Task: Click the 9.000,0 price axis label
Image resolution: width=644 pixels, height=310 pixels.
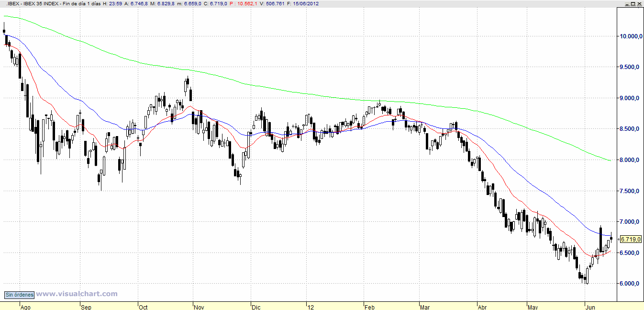Action: click(631, 98)
